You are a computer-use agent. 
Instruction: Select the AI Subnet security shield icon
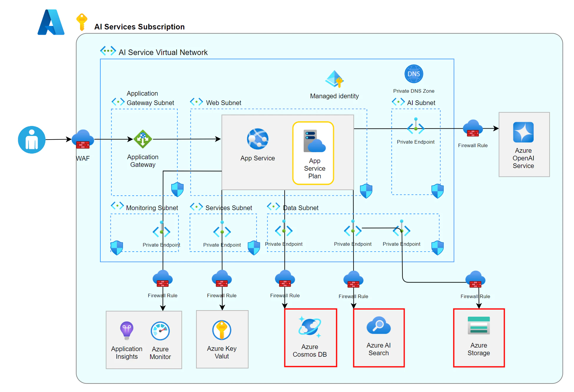tap(437, 191)
